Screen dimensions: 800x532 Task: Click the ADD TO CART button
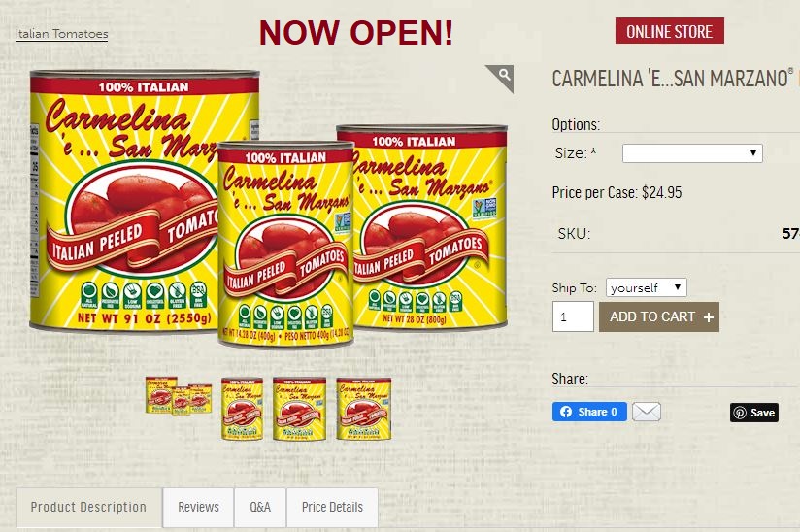(x=658, y=316)
